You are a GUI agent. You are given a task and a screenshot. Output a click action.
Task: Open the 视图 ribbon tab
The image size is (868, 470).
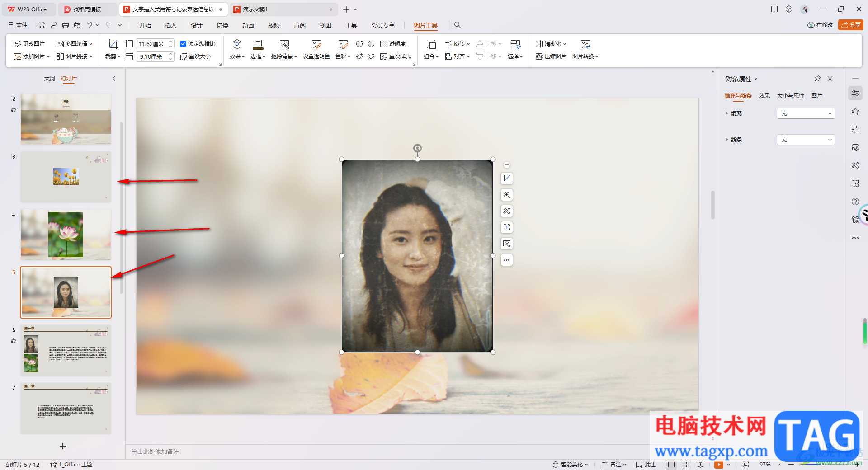[x=325, y=25]
